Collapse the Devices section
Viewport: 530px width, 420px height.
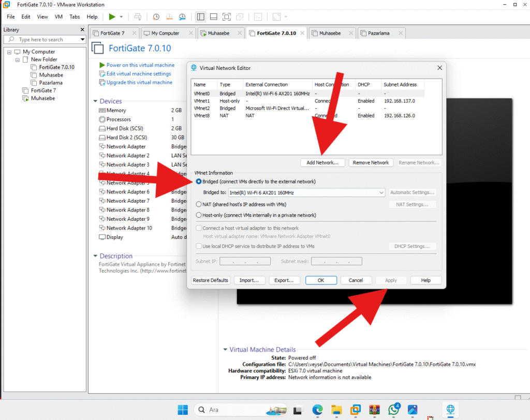click(x=95, y=101)
